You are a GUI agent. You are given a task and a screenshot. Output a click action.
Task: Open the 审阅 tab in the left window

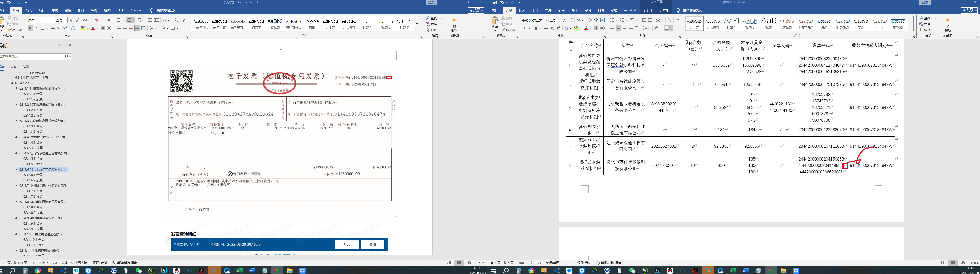94,10
